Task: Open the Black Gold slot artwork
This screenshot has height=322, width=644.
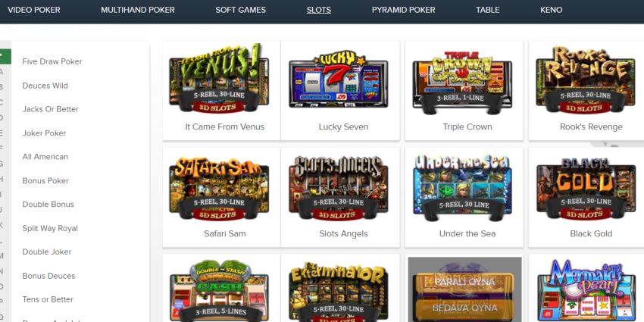Action: (x=586, y=189)
